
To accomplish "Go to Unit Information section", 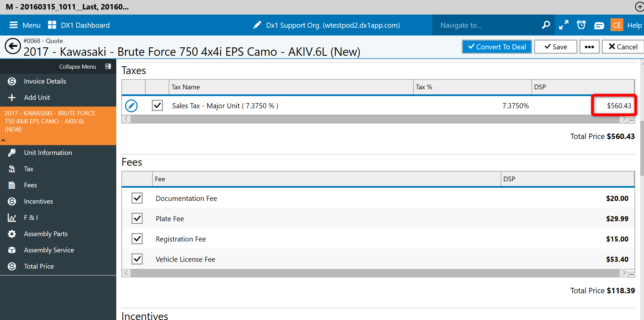I will point(48,153).
